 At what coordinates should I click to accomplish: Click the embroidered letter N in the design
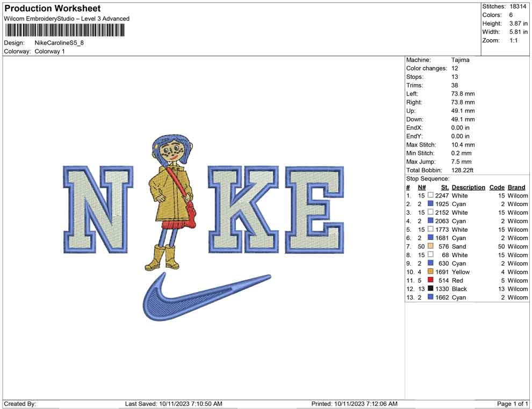[98, 209]
